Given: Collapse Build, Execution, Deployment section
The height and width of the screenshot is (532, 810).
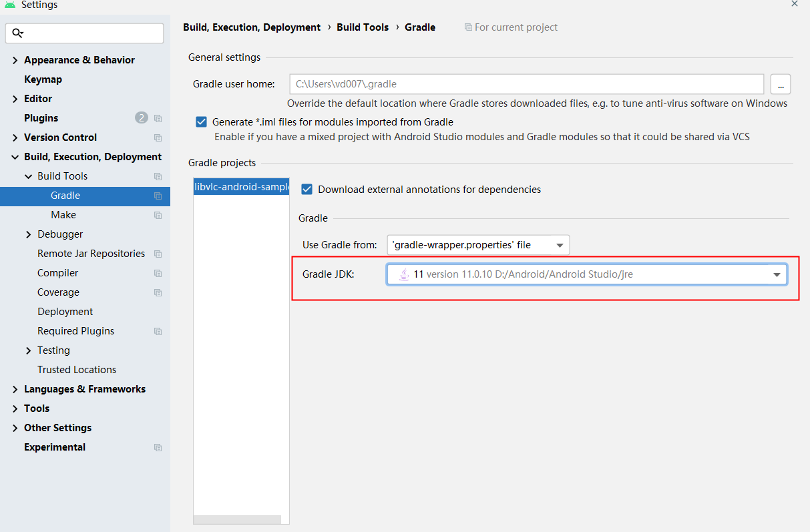Looking at the screenshot, I should coord(15,157).
